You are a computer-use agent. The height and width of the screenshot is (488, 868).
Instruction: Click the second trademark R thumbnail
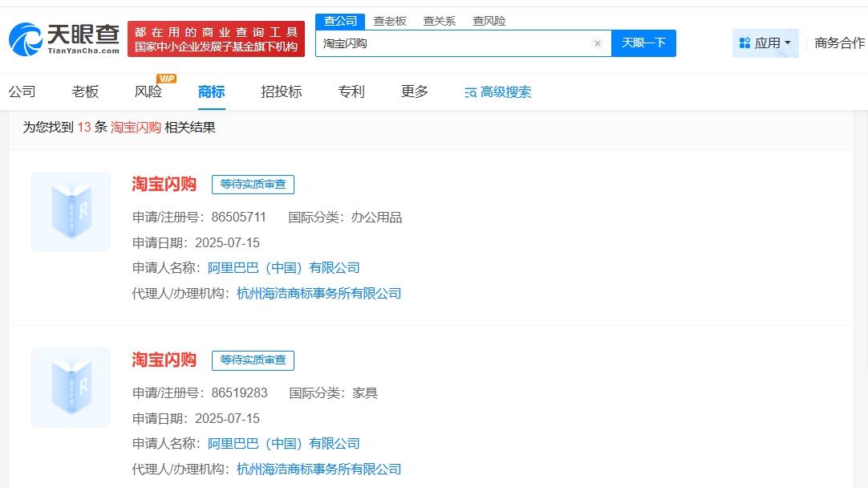(x=71, y=387)
